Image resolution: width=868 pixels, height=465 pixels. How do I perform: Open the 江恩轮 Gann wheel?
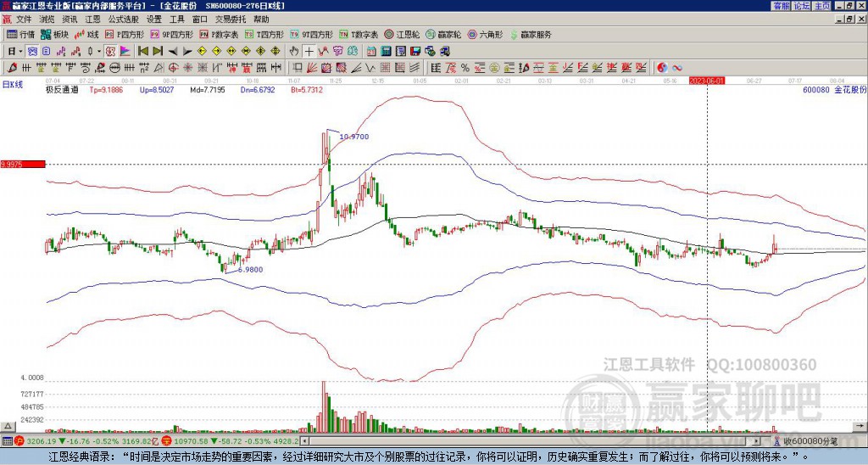tap(402, 34)
